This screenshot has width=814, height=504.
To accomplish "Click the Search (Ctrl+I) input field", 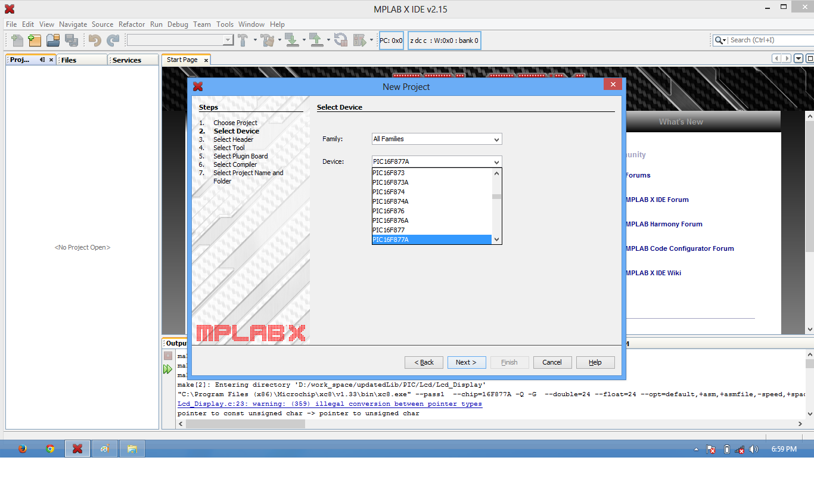I will click(x=770, y=40).
